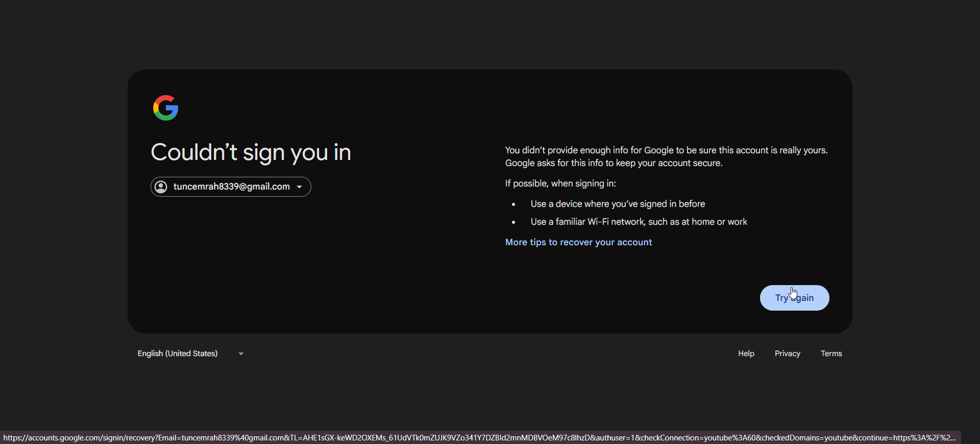Click the language dropdown arrow in the footer
Viewport: 980px width, 444px height.
click(x=241, y=354)
